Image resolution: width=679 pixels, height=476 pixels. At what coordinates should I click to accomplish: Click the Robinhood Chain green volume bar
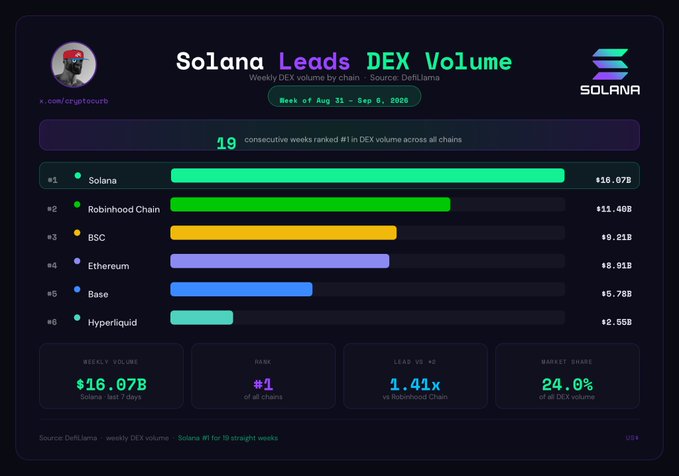click(310, 204)
